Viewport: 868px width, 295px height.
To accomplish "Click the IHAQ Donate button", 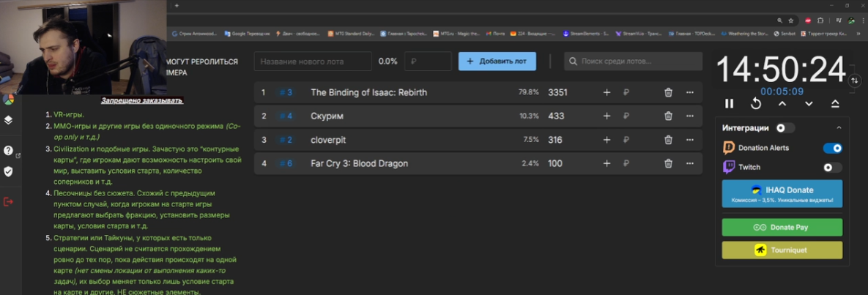I will pos(782,193).
